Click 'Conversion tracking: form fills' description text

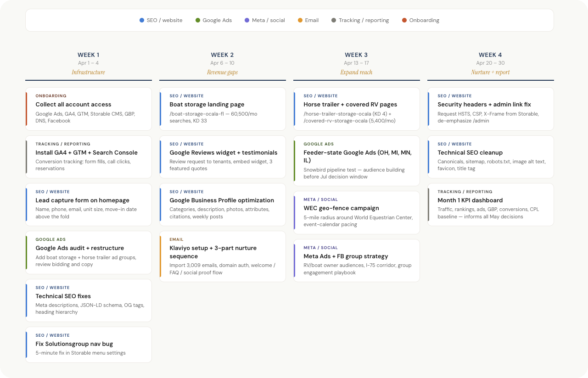(x=83, y=165)
